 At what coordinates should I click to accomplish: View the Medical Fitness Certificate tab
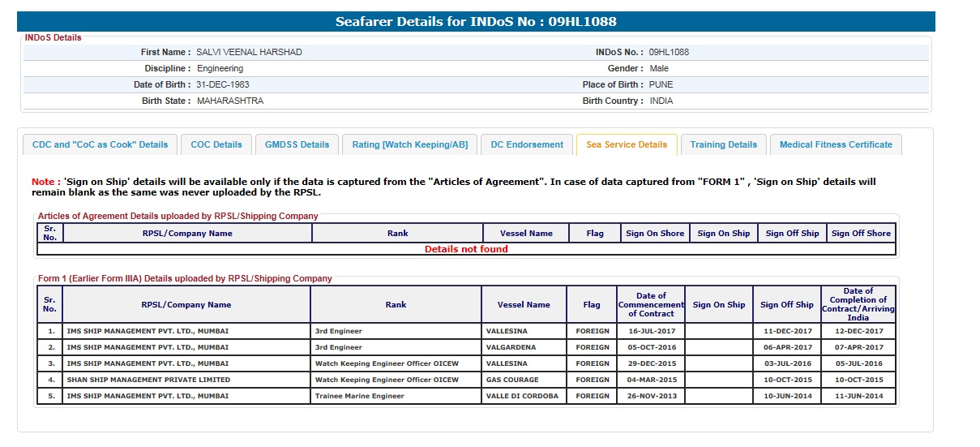tap(836, 144)
